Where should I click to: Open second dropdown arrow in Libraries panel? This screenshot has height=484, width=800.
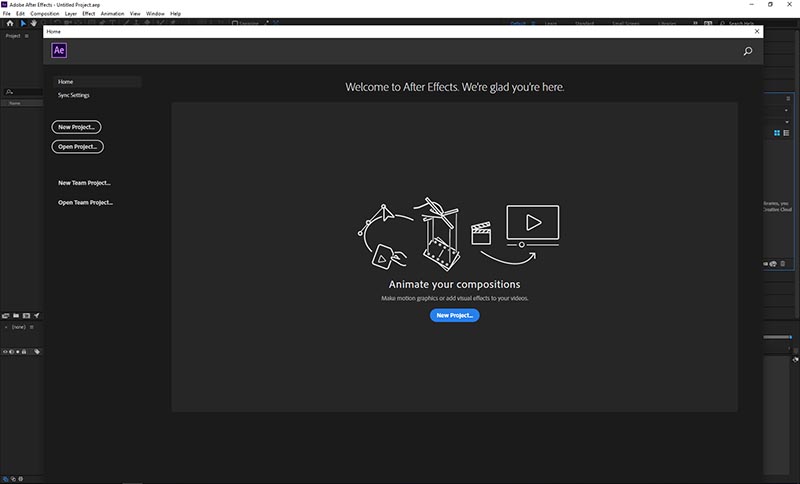787,122
